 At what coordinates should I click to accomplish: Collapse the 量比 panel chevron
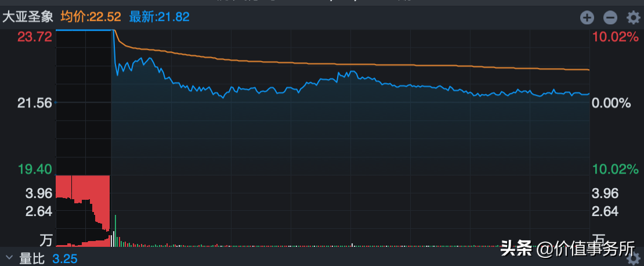(x=9, y=258)
